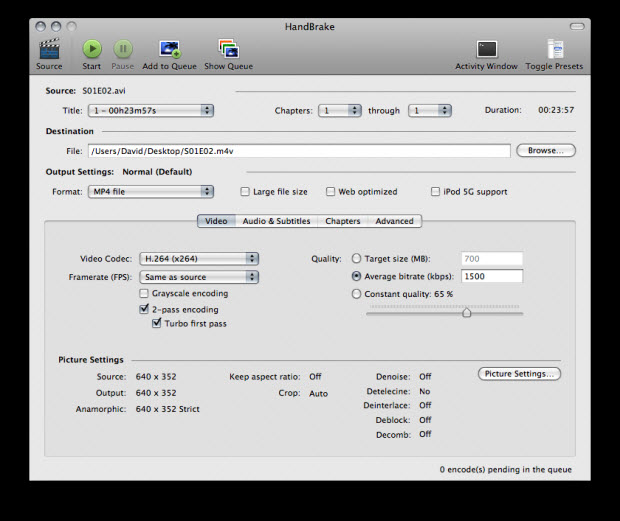Open the Chapters tab

pyautogui.click(x=343, y=221)
